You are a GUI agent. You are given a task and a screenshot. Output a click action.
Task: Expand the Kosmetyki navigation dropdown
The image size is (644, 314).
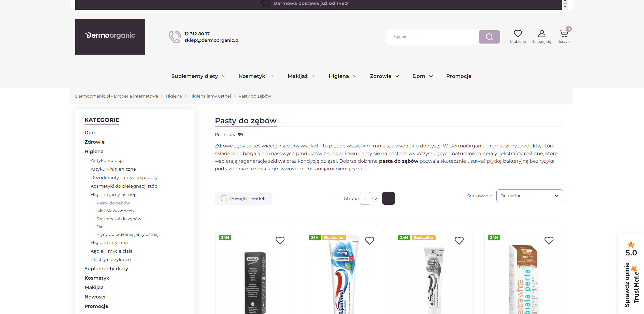pyautogui.click(x=256, y=76)
